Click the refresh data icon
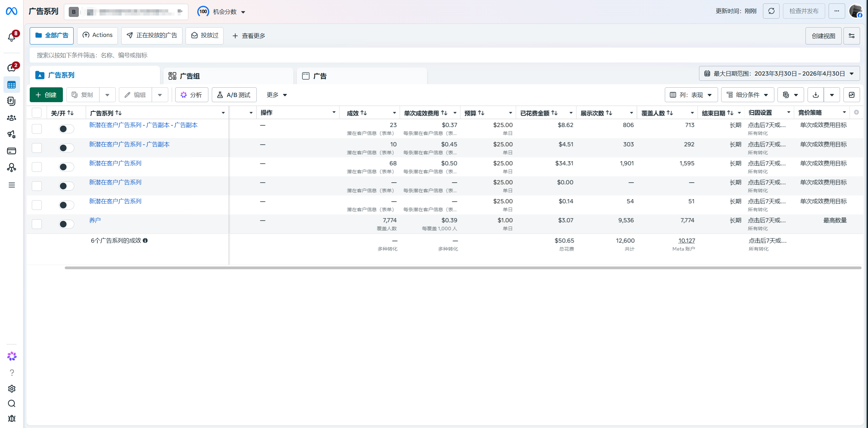Viewport: 868px width, 428px height. tap(771, 11)
